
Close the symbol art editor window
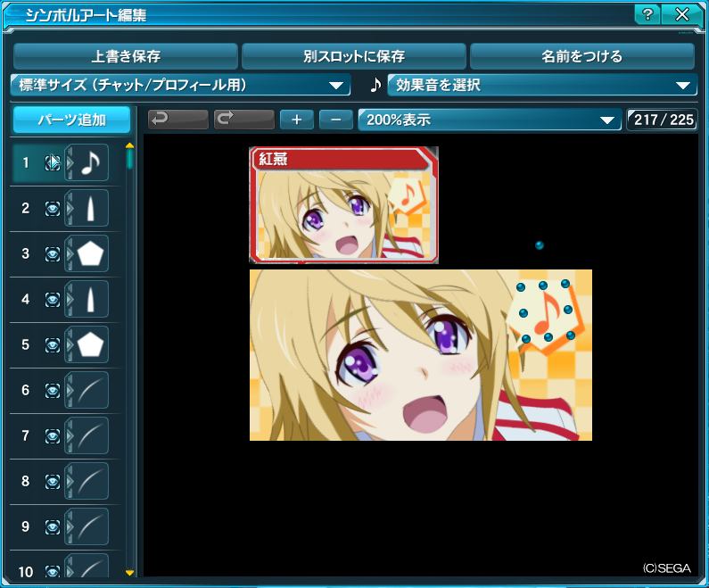point(682,15)
